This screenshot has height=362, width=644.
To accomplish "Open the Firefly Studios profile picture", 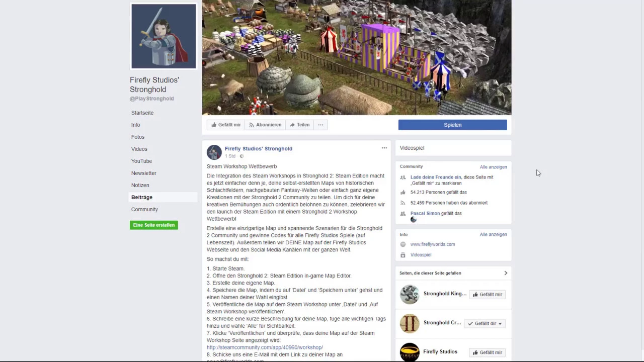I will click(x=164, y=36).
